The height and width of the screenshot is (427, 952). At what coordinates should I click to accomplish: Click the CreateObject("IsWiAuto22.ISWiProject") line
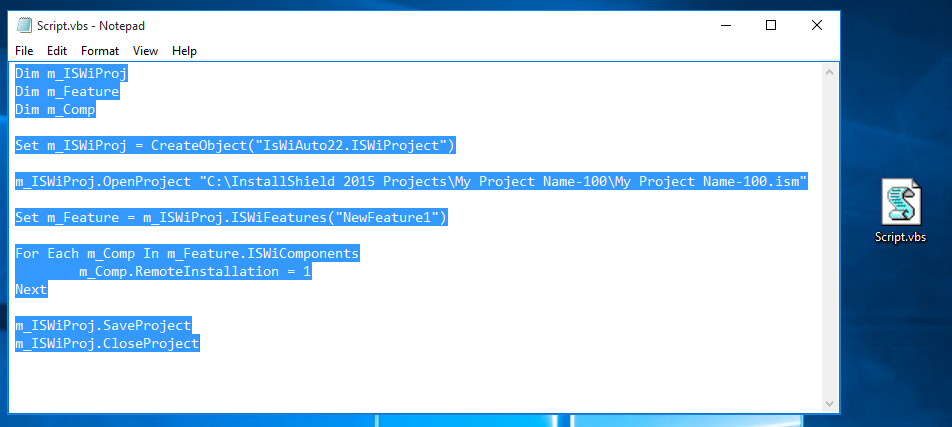coord(235,146)
